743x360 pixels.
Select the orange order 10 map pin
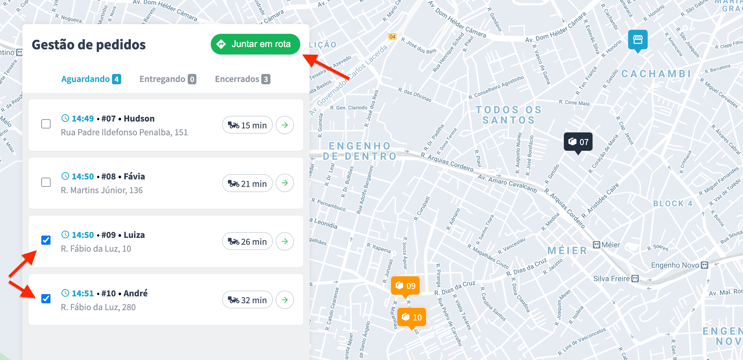pyautogui.click(x=411, y=318)
